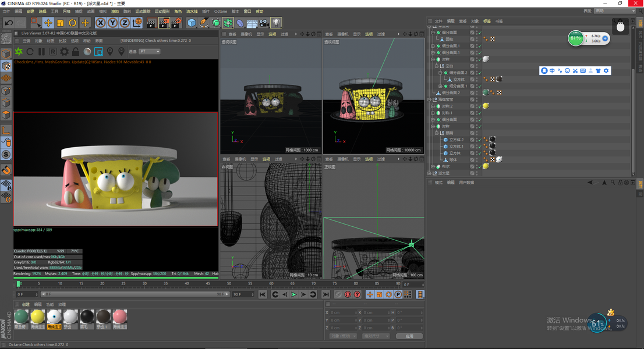
Task: Expand the 布尔 object
Action: (433, 166)
